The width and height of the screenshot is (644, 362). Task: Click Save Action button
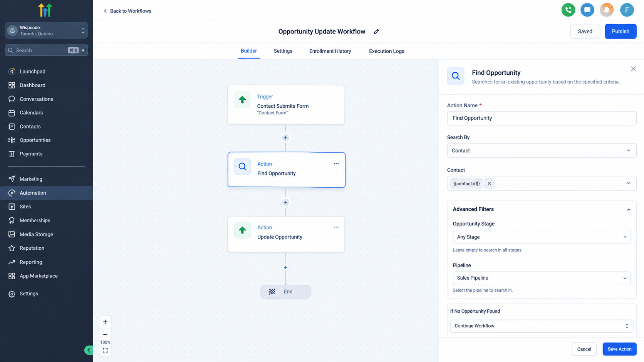coord(619,349)
